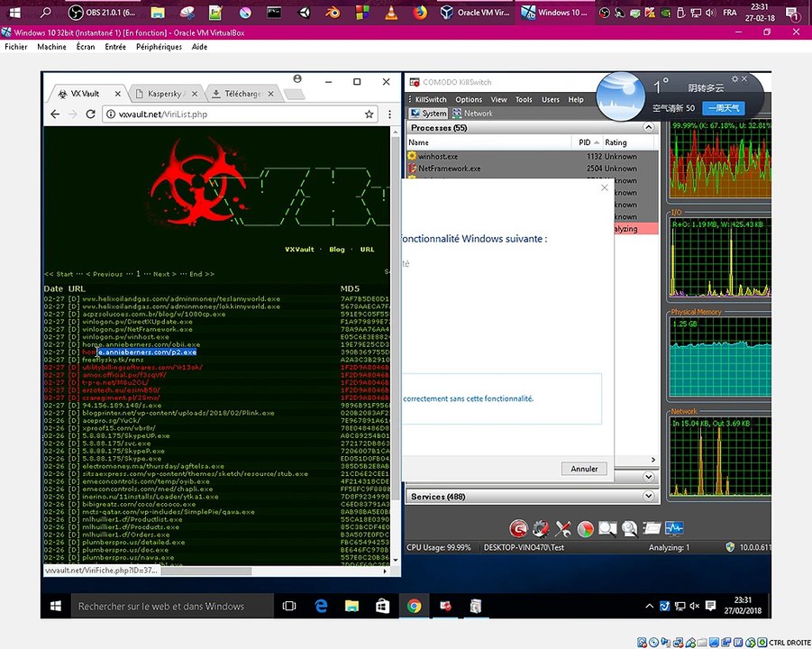This screenshot has width=812, height=649.
Task: Open the KillSwitch menu
Action: 431,99
